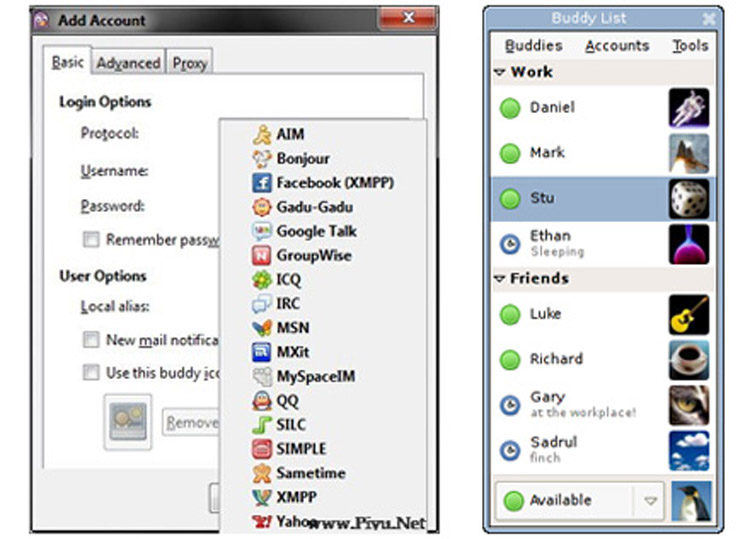Viewport: 750px width, 539px height.
Task: Click Mark's shuttle launch avatar
Action: click(689, 154)
